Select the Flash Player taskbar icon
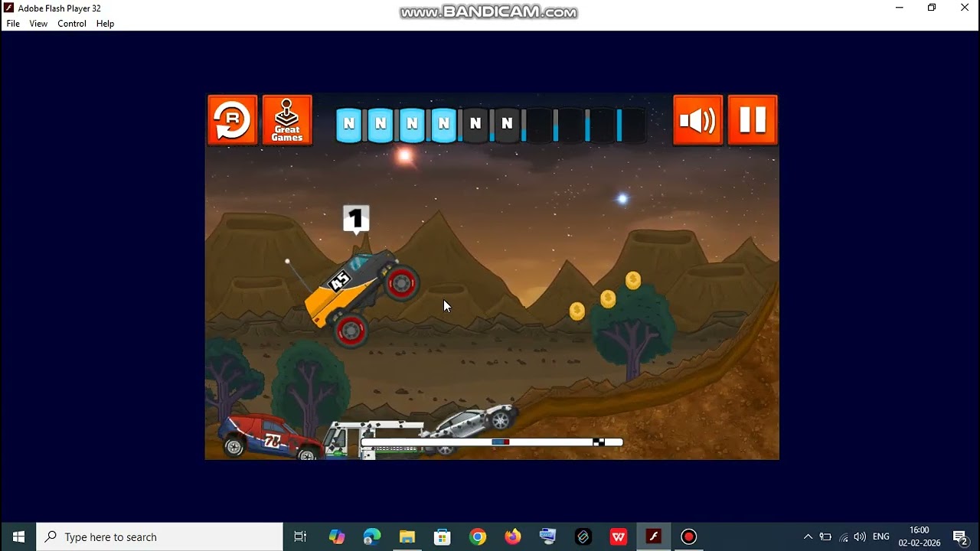980x551 pixels. [x=654, y=536]
